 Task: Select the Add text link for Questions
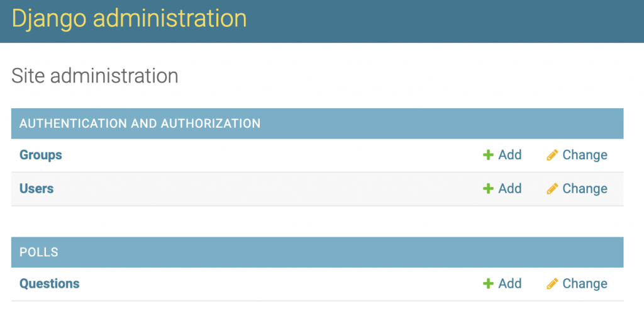pos(509,284)
